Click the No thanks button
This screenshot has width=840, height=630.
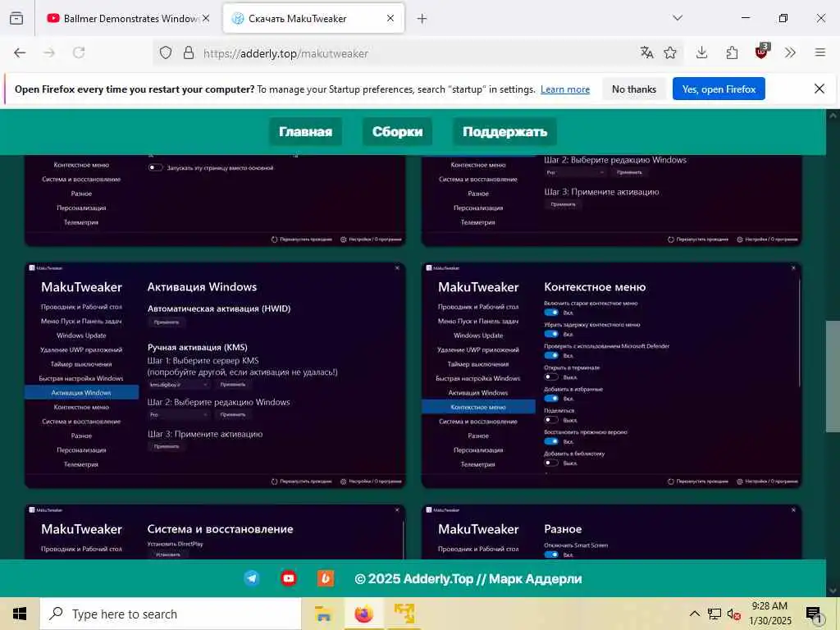(x=634, y=89)
